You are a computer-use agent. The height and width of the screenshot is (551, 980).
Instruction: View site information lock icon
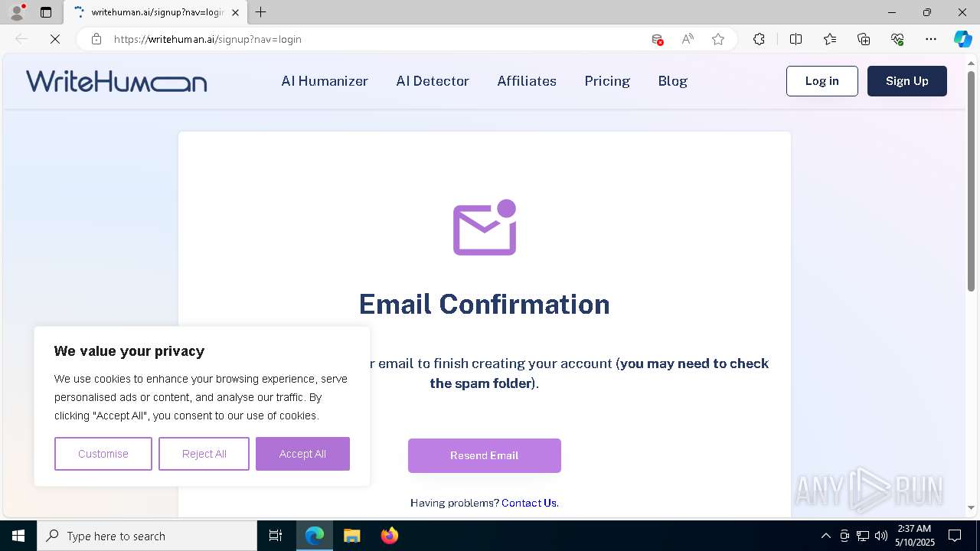(x=96, y=39)
